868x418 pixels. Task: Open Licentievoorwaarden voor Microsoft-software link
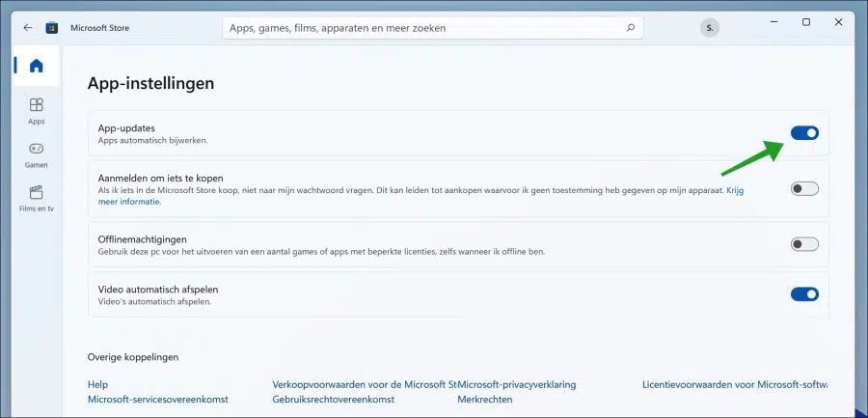tap(735, 384)
